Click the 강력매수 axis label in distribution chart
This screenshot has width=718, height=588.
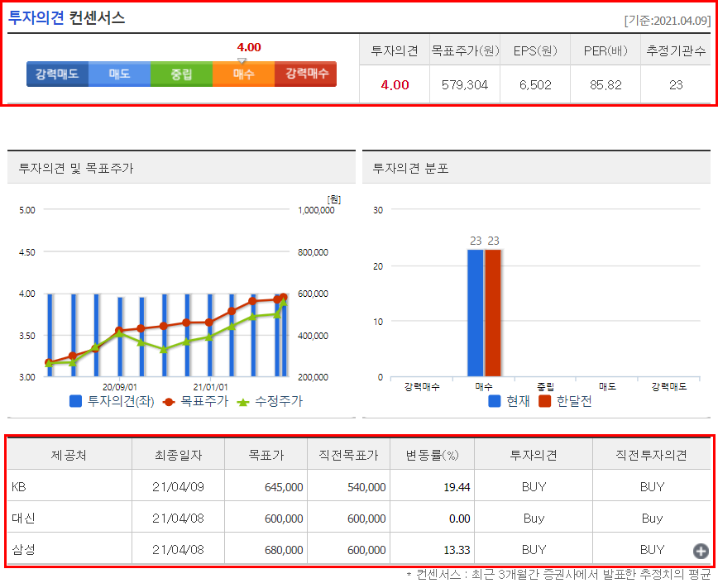point(422,386)
